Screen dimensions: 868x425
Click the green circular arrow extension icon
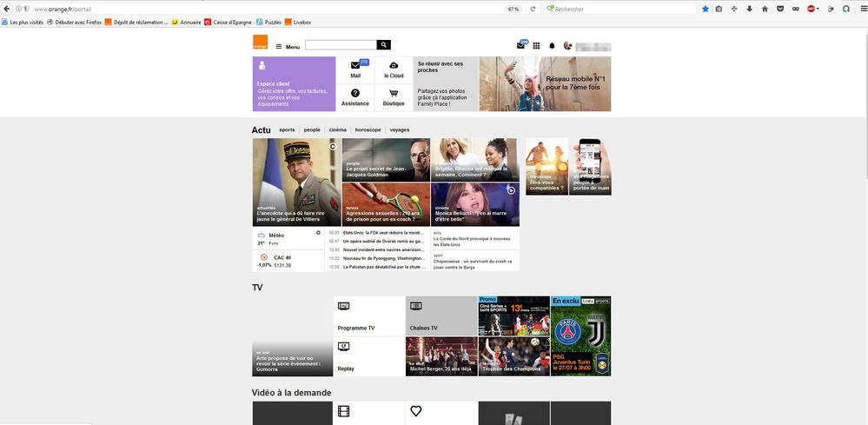(x=846, y=9)
